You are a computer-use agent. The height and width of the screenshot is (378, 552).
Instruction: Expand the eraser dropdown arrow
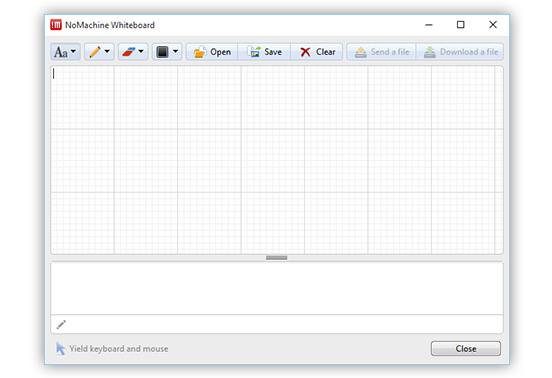[x=141, y=51]
